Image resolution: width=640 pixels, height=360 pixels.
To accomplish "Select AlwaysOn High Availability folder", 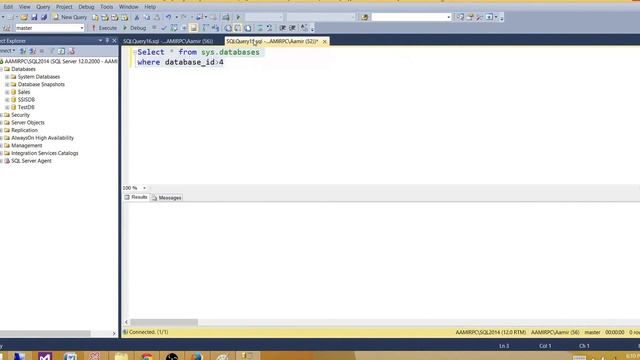I will coord(42,138).
